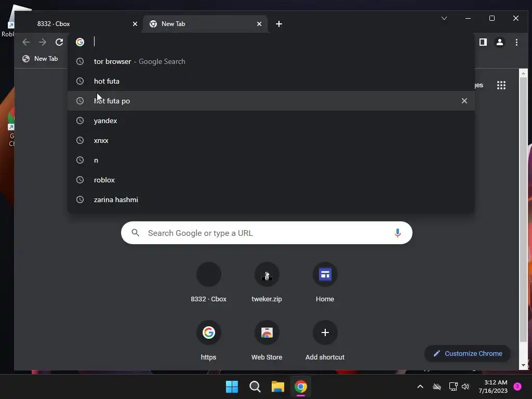Close the New Tab tab
The width and height of the screenshot is (532, 399).
click(x=259, y=24)
